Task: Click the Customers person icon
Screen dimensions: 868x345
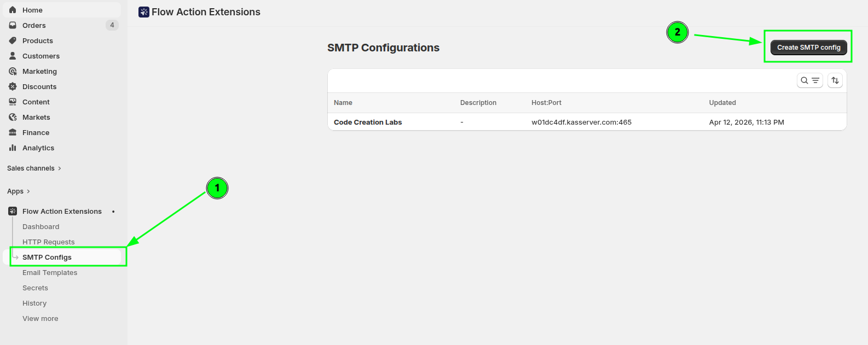Action: [13, 56]
